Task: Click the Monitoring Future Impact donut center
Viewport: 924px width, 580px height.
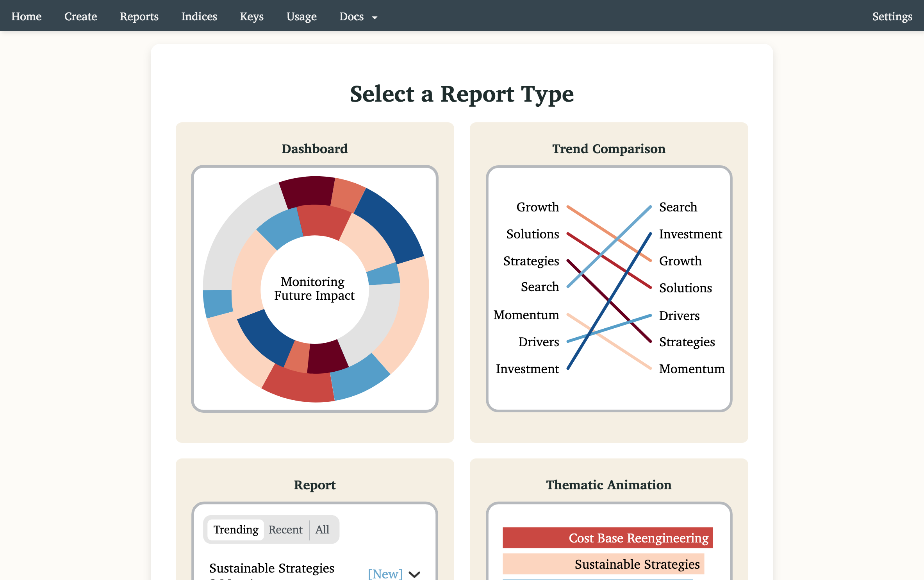Action: click(x=314, y=288)
